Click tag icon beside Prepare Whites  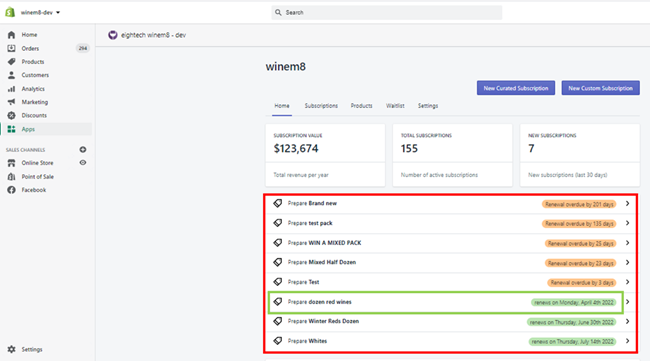click(x=278, y=341)
